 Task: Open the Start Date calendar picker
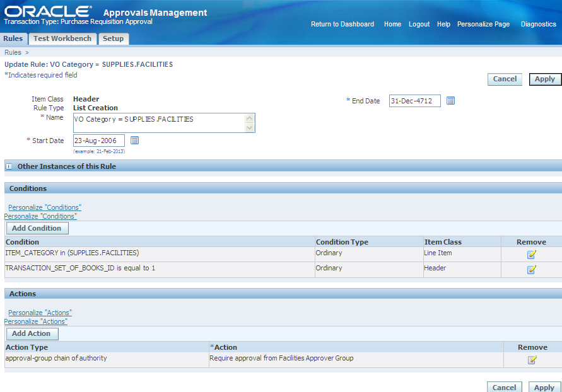pyautogui.click(x=134, y=141)
